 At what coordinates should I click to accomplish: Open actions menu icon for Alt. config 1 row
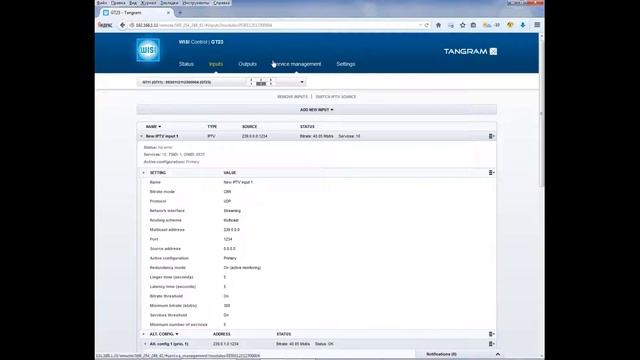(491, 344)
